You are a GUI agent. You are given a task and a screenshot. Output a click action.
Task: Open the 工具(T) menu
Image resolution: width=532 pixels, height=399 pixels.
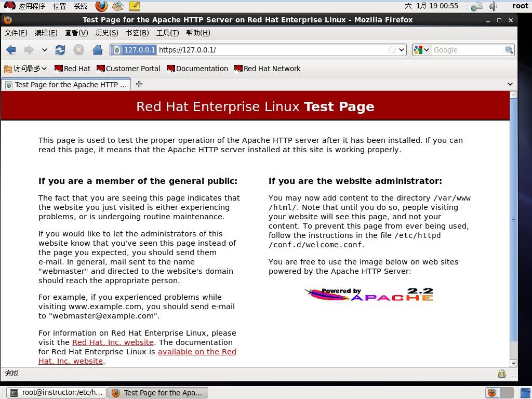168,33
